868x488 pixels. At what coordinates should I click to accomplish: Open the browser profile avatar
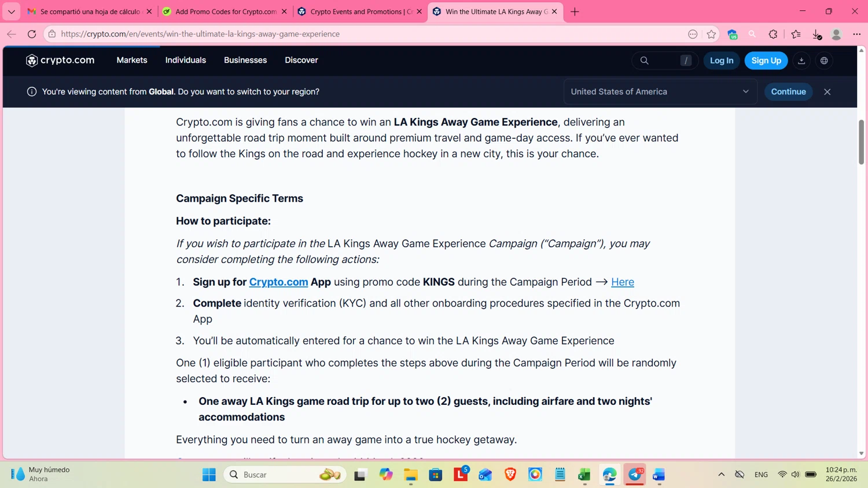836,34
